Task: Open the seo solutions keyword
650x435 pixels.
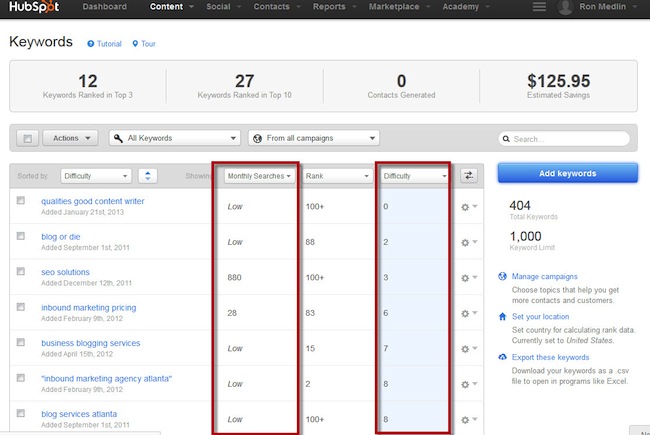Action: (x=65, y=272)
